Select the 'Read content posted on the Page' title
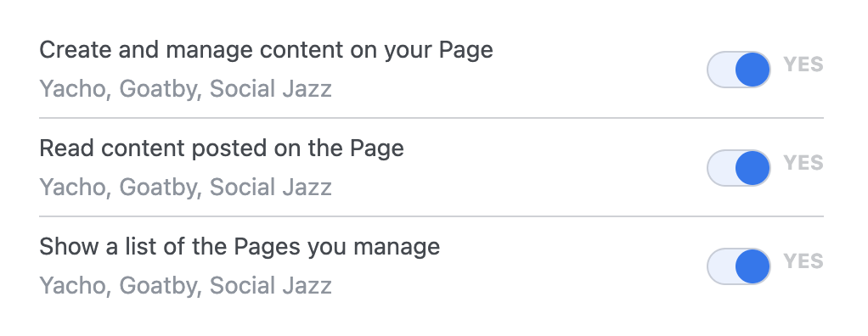Viewport: 868px width, 336px height. (x=222, y=148)
